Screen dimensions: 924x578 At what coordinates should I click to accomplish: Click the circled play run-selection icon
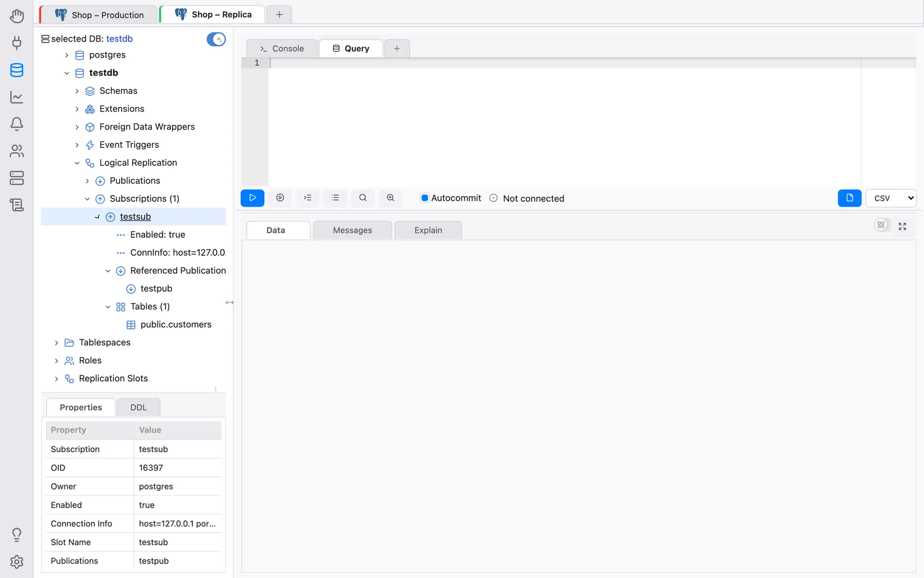(280, 198)
